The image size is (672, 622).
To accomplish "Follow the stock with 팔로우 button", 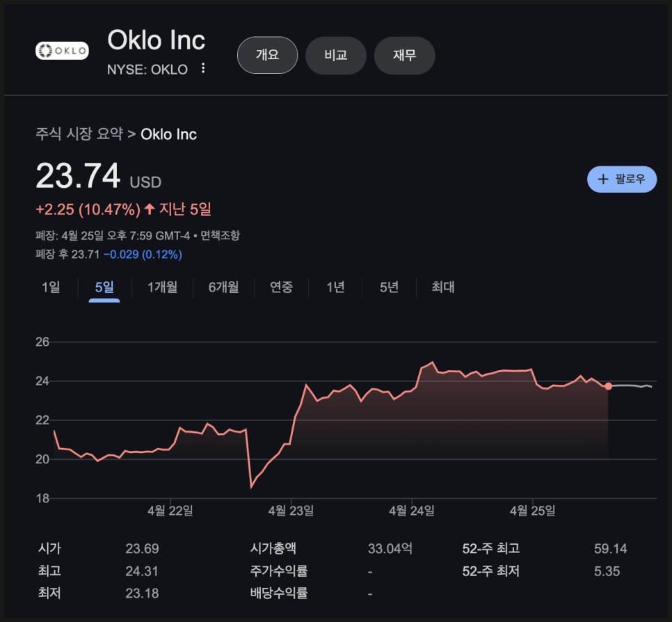I will (x=622, y=180).
